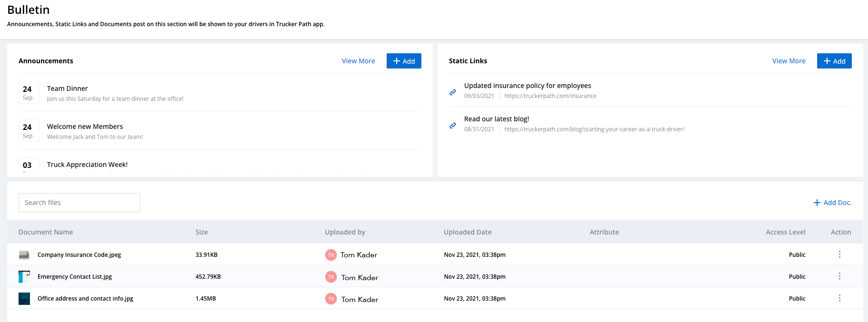Image resolution: width=868 pixels, height=322 pixels.
Task: Focus the Search files input field
Action: [79, 203]
